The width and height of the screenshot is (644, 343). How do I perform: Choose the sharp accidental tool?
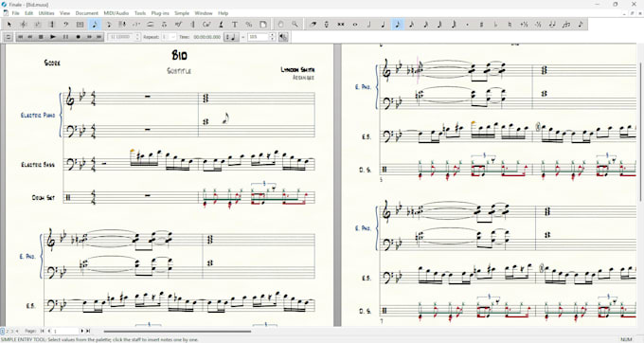(481, 25)
